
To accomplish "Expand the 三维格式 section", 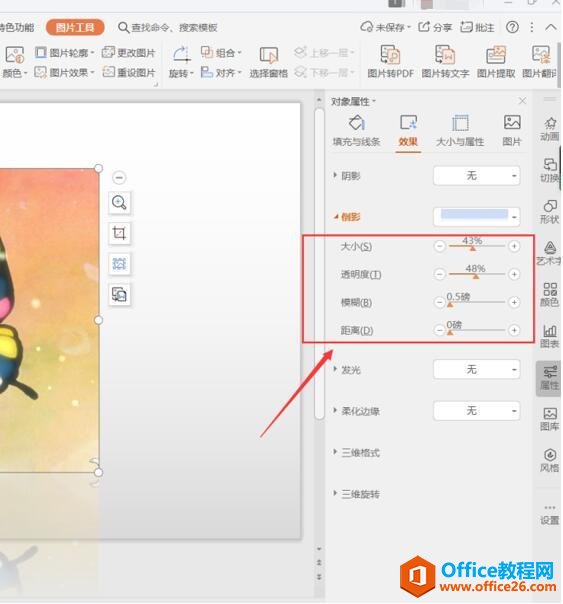I will pyautogui.click(x=357, y=452).
